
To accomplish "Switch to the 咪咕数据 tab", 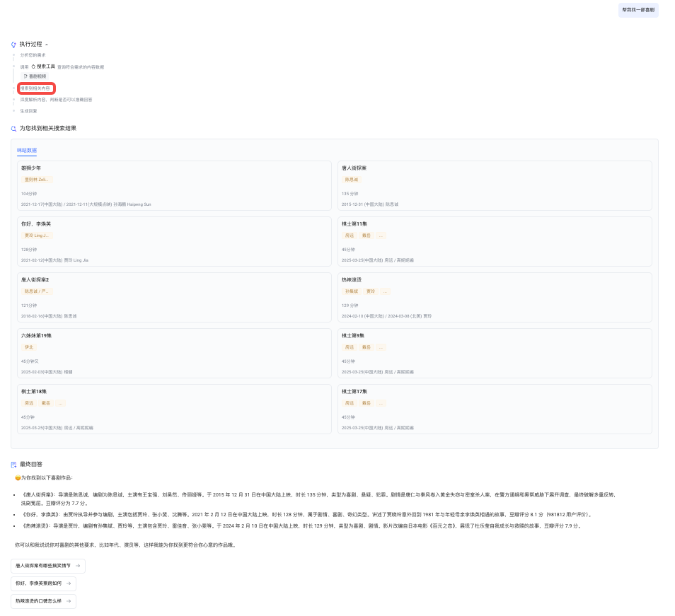I will pyautogui.click(x=27, y=150).
